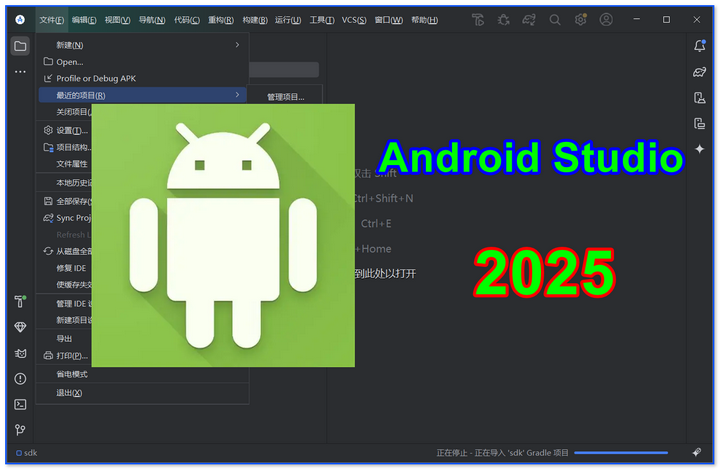The image size is (720, 470).
Task: Click the icon at right end of status bar
Action: (697, 453)
